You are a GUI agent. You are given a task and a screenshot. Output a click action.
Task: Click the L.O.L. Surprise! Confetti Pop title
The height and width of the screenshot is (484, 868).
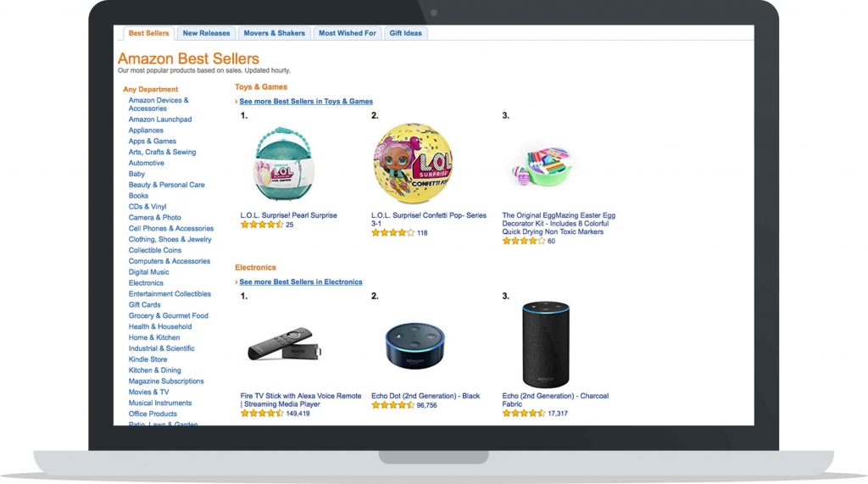click(429, 215)
